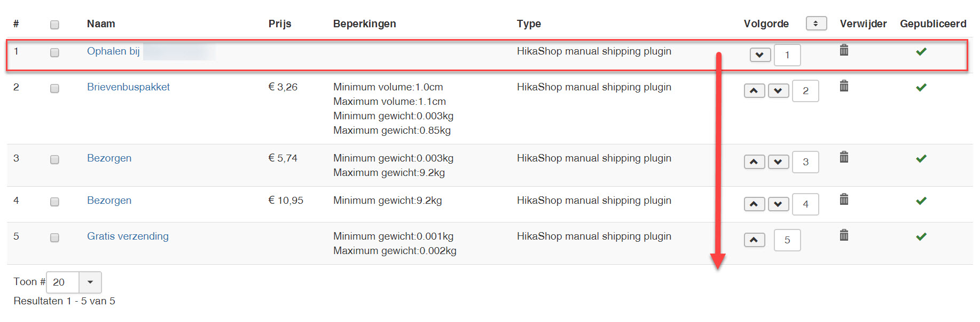Screen dimensions: 980x322
Task: Delete the Brievenbuspakket shipping method via trash icon
Action: tap(844, 86)
